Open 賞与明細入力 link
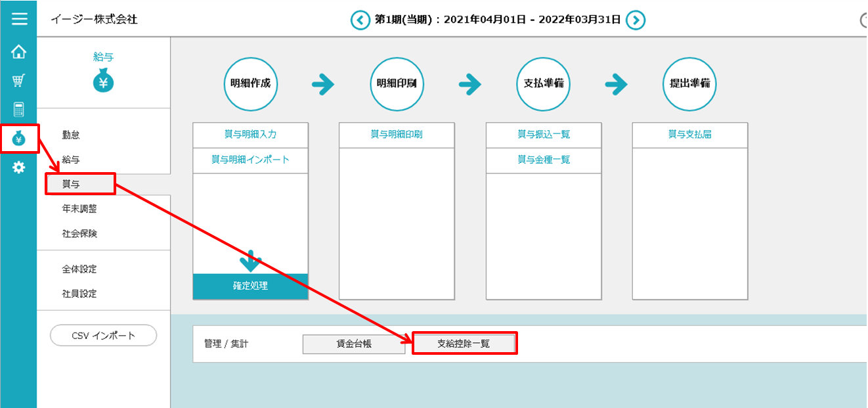This screenshot has height=408, width=868. pos(250,135)
